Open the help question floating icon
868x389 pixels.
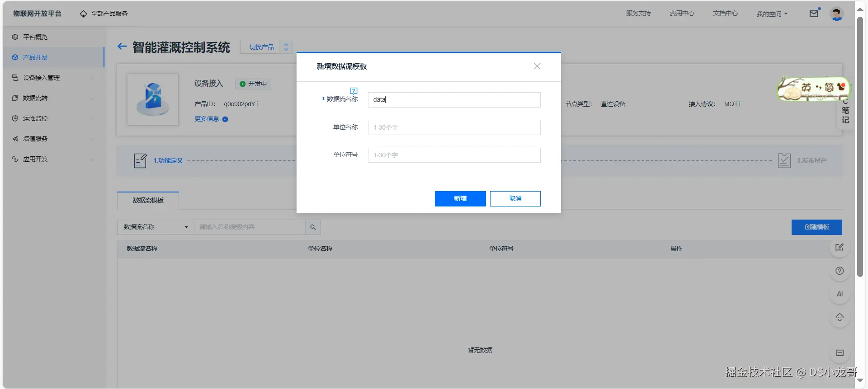click(840, 271)
